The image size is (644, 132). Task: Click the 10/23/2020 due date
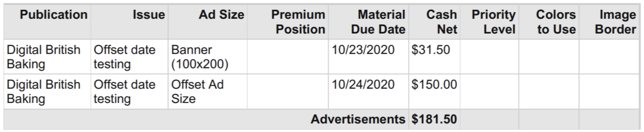[x=363, y=50]
